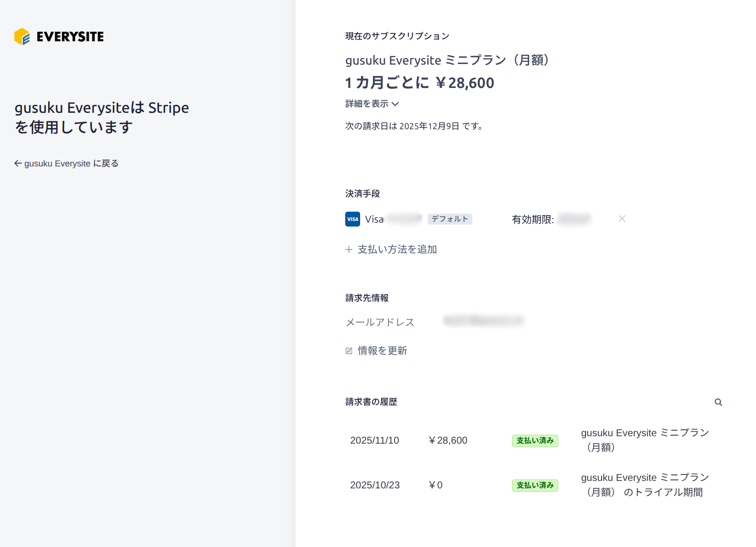
Task: Open the 2025/10/23 invoice row
Action: 534,485
